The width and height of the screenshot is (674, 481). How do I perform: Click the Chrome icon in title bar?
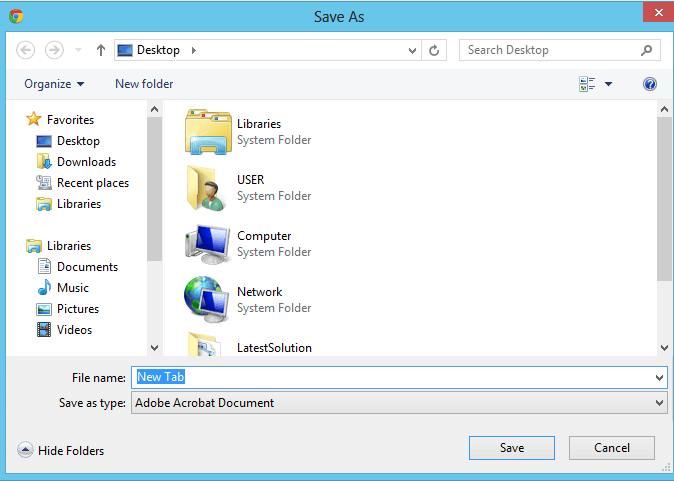pos(16,16)
